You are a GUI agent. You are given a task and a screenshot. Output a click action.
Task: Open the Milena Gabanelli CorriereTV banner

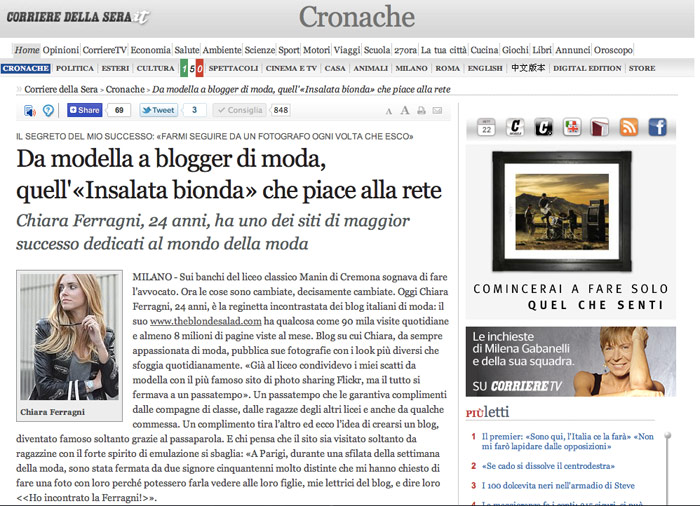coord(569,361)
